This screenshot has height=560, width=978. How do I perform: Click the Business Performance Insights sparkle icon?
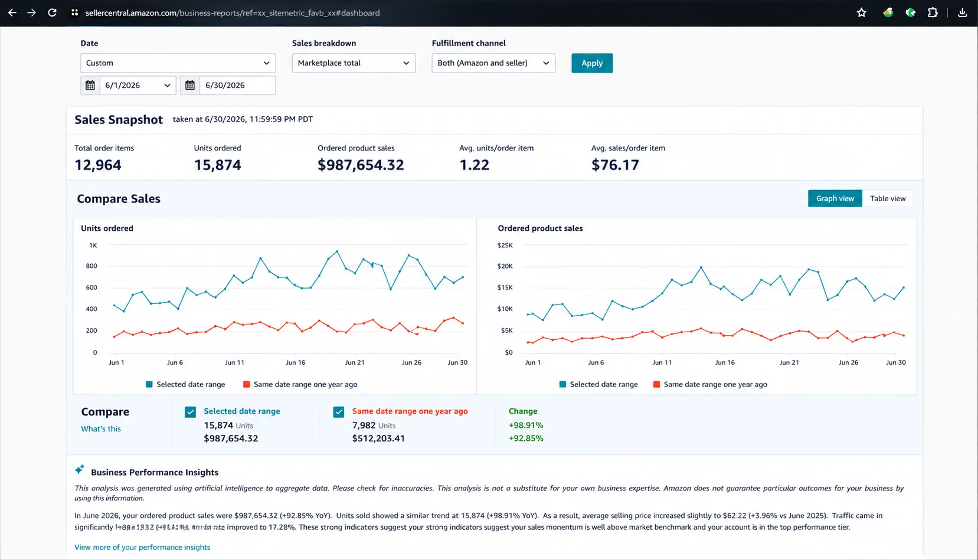pos(80,470)
